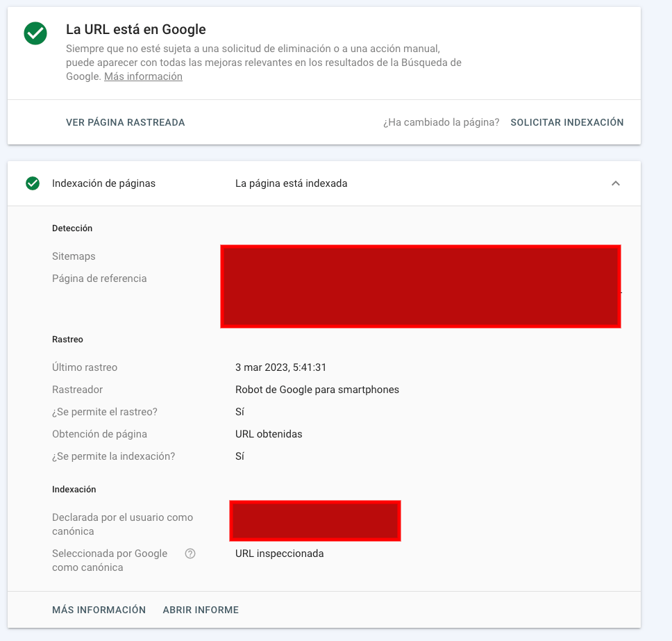Click the Sí value for rastreo permitido

(240, 412)
